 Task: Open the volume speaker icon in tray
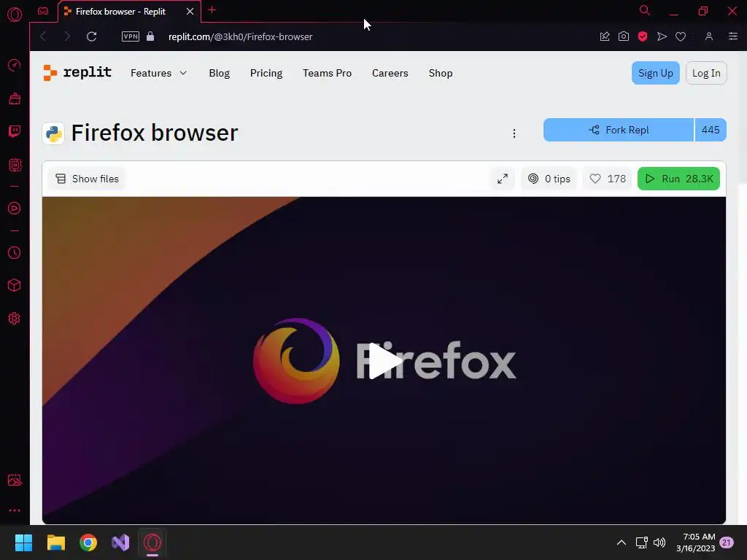659,542
